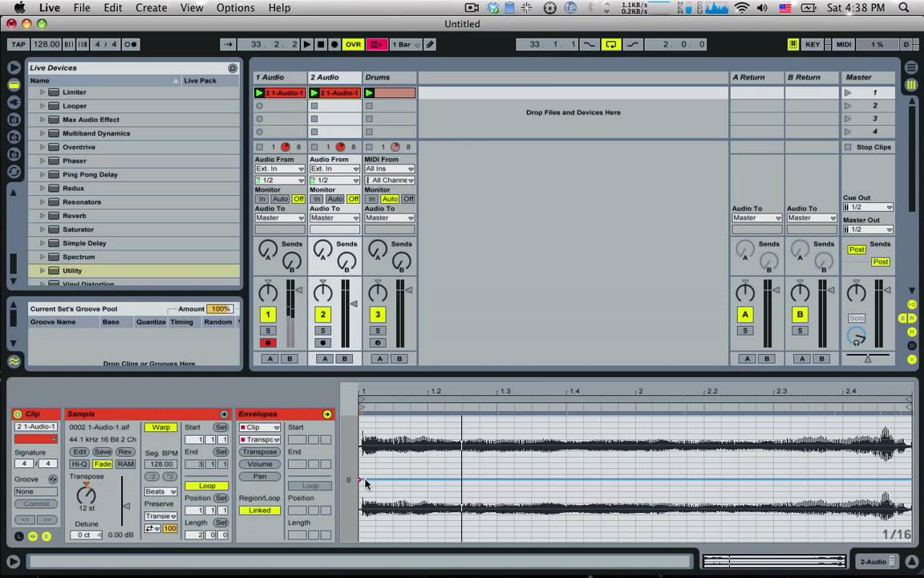Screen dimensions: 924x578
Task: Enable the Hi-Q switch
Action: pyautogui.click(x=79, y=464)
